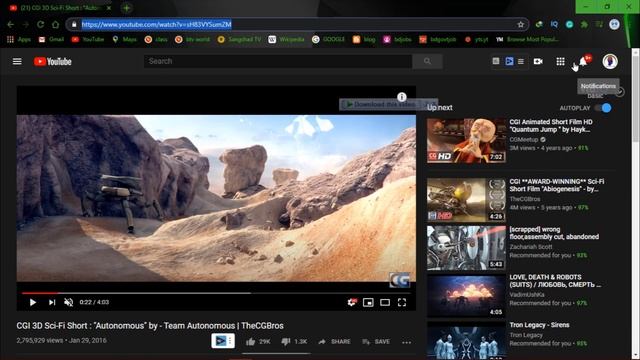Viewport: 640px width, 360px height.
Task: Open the notifications bell
Action: coord(584,61)
